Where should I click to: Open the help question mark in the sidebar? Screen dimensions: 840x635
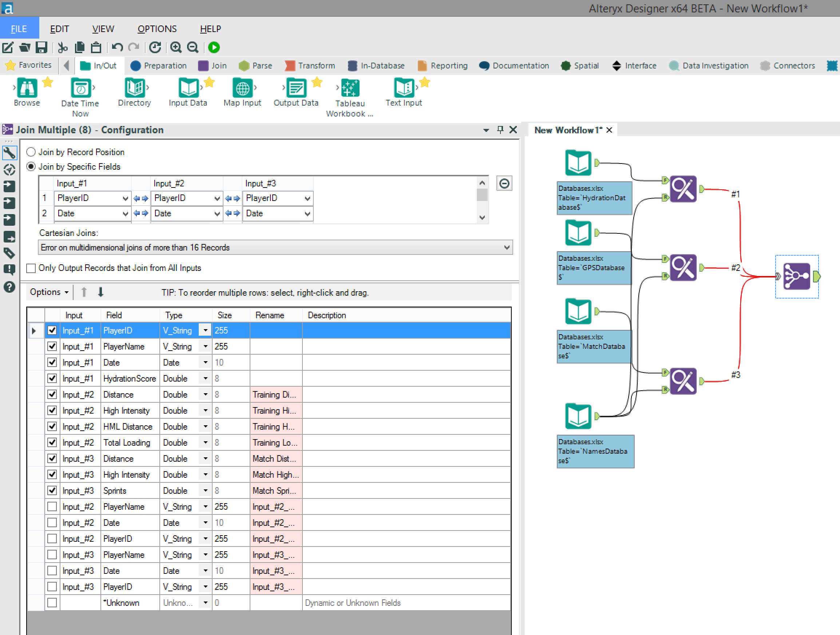[x=9, y=287]
